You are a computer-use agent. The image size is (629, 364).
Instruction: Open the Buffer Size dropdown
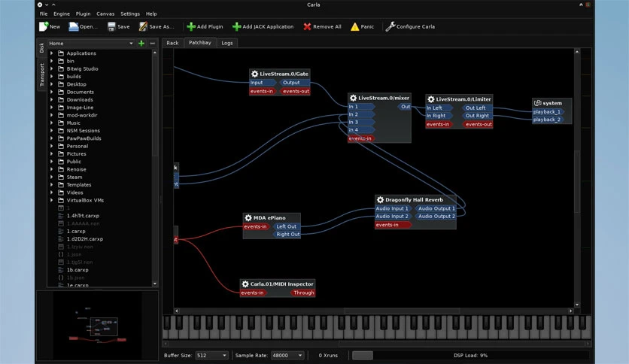[211, 355]
